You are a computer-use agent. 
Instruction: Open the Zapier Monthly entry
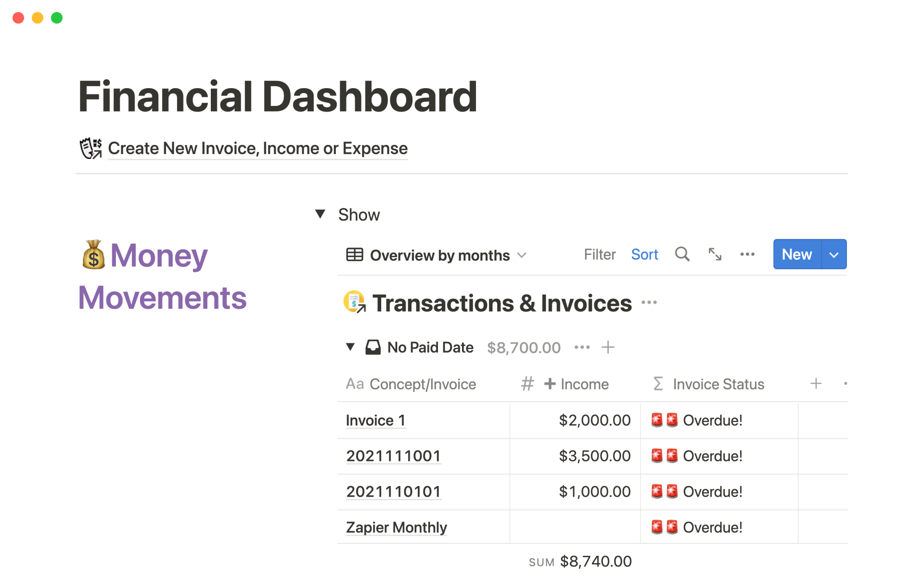click(396, 527)
